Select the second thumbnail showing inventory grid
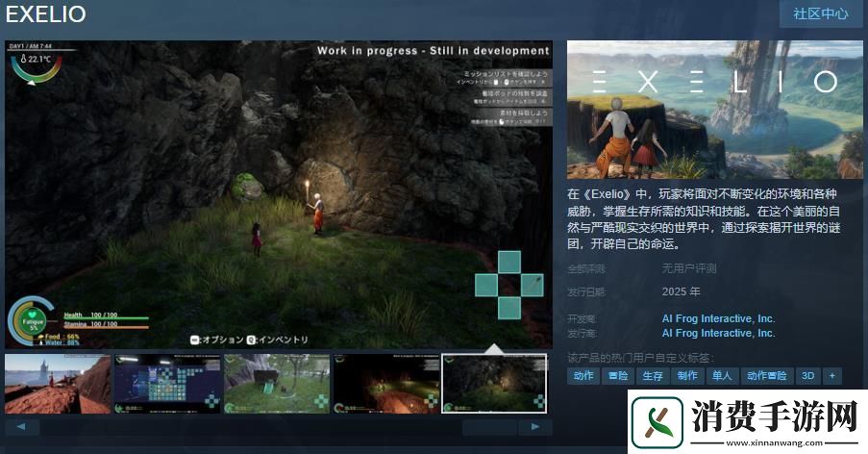 click(x=167, y=384)
